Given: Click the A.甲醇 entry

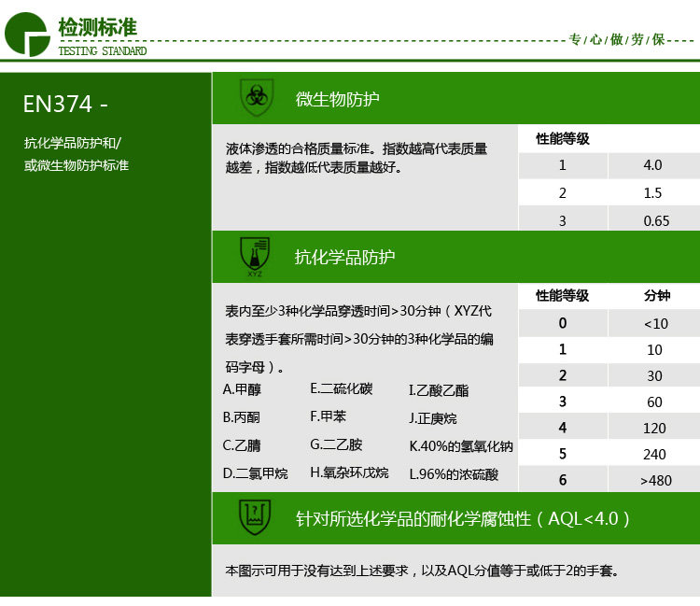Looking at the screenshot, I should pyautogui.click(x=242, y=389).
